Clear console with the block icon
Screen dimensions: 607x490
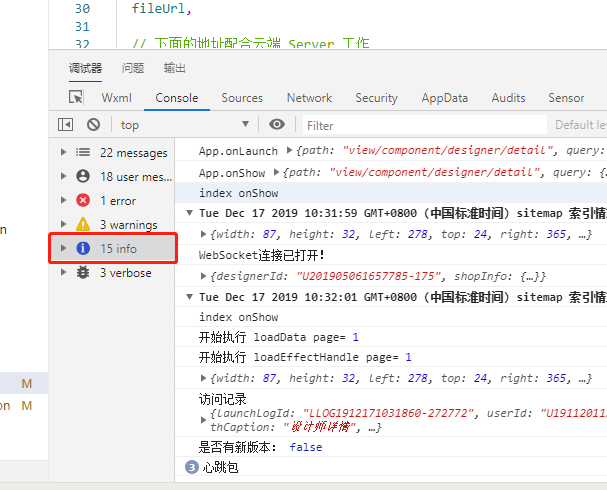coord(93,125)
